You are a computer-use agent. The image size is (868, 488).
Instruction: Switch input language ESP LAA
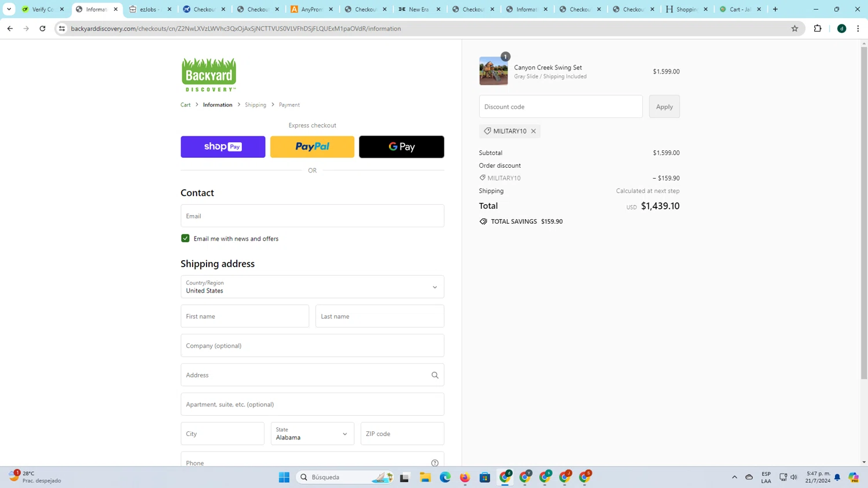click(766, 477)
